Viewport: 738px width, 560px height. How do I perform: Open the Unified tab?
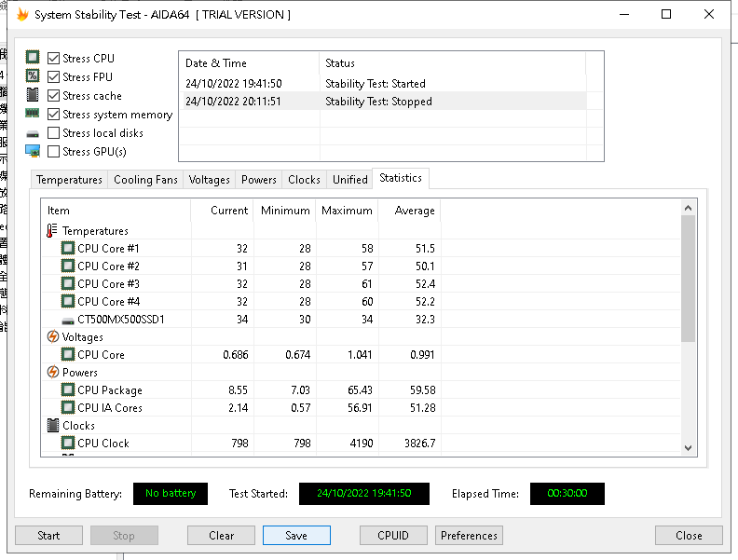click(x=349, y=180)
